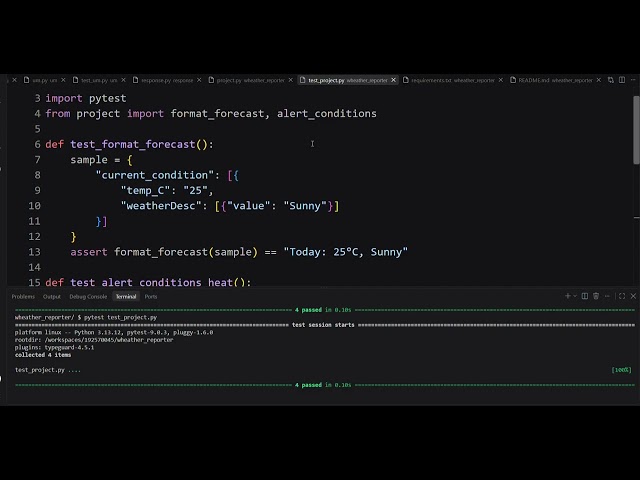Select the Terminal panel tab

click(x=126, y=296)
